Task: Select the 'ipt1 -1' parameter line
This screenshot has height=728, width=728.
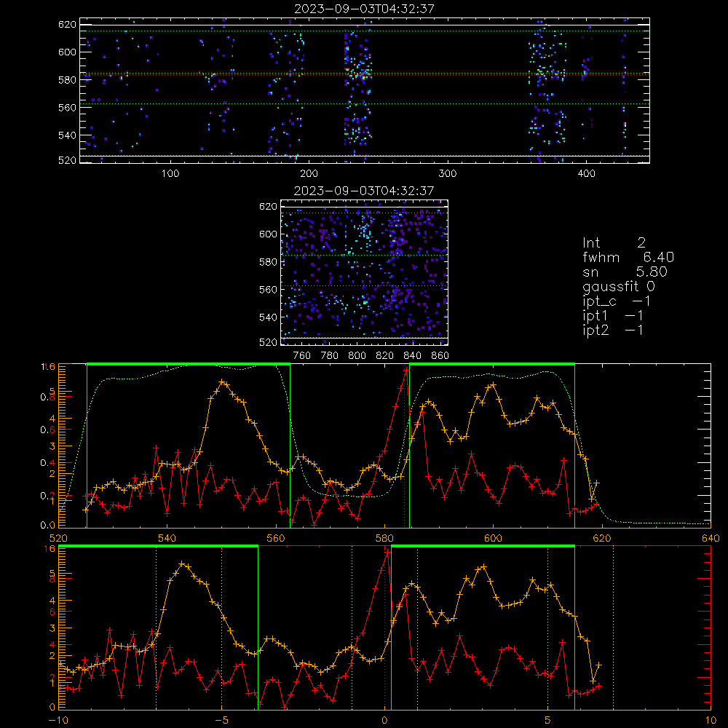Action: tap(613, 316)
